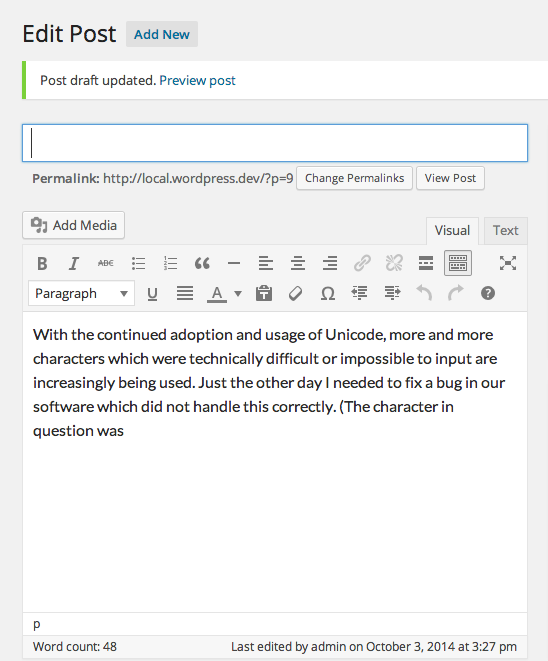This screenshot has height=661, width=548.
Task: Apply italic formatting to text
Action: click(74, 263)
